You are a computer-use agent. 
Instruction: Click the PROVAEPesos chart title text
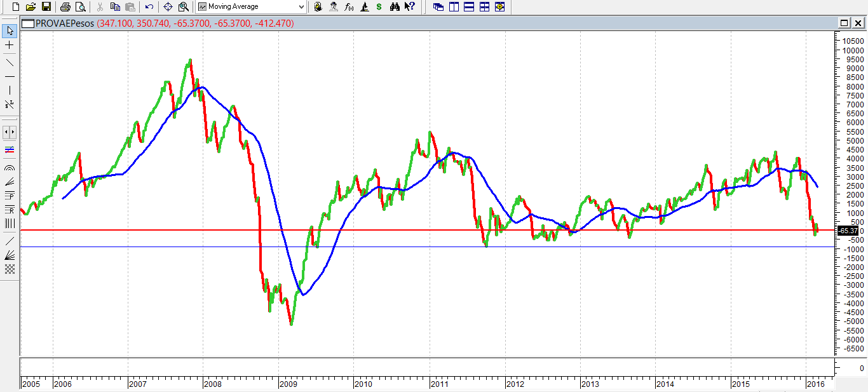(64, 23)
